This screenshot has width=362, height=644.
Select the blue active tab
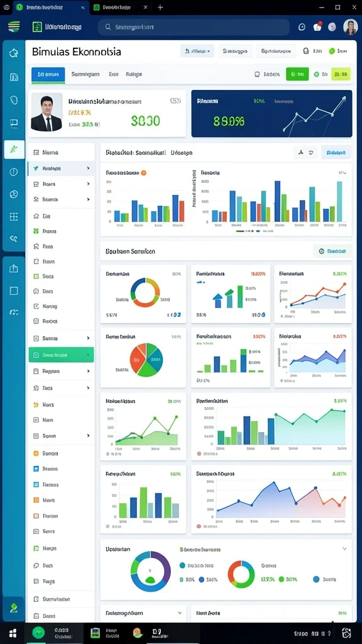pos(48,75)
